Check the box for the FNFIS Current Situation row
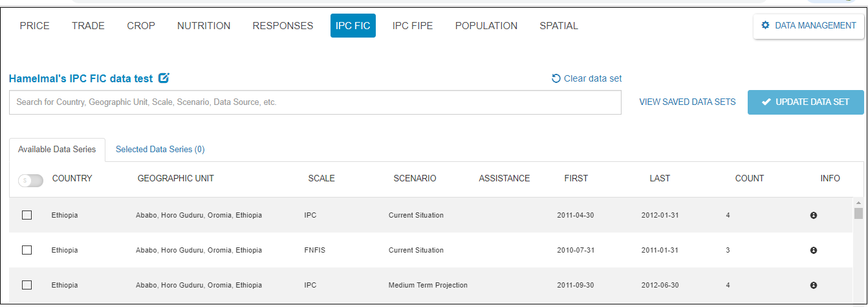 (x=27, y=250)
